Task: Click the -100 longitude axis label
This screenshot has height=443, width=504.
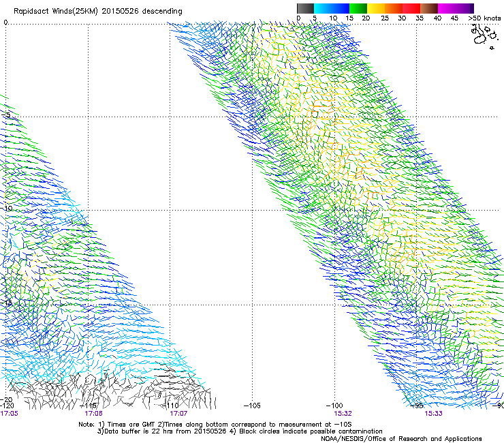Action: (x=334, y=406)
